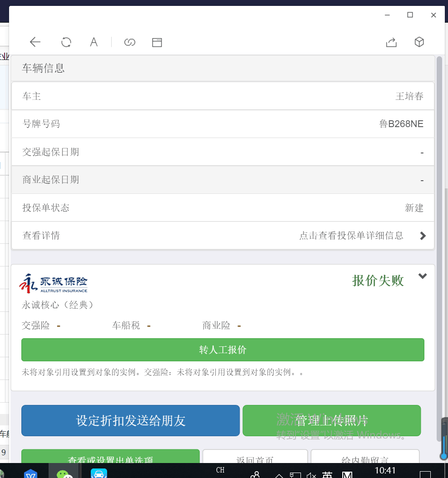Select the plate number 鲁B268NE
Viewport: 448px width, 478px height.
tap(401, 124)
